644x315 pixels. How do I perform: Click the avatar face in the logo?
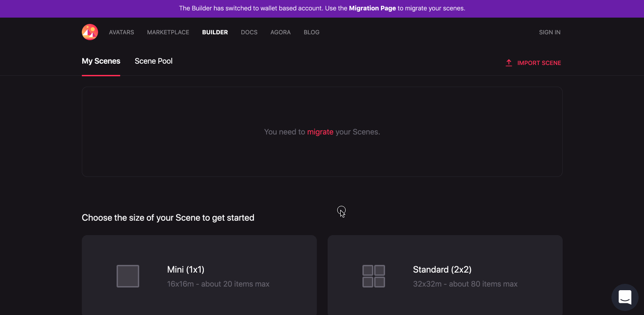coord(89,32)
